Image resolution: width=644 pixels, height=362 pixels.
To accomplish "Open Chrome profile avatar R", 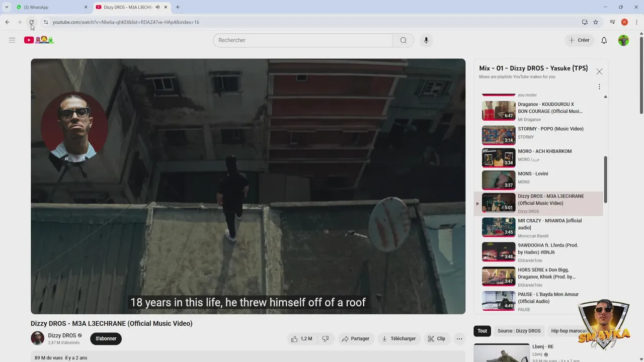I will [624, 22].
